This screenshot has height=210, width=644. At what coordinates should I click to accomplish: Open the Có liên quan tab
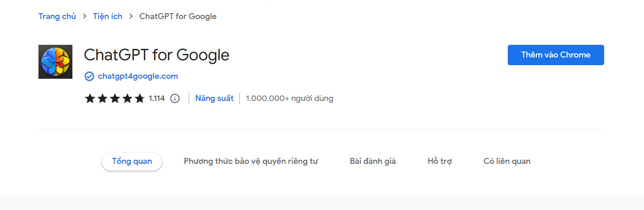click(x=507, y=161)
